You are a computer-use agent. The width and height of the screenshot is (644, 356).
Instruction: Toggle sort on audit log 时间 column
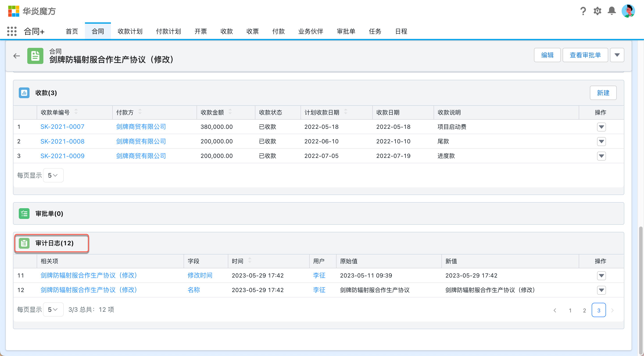(250, 261)
